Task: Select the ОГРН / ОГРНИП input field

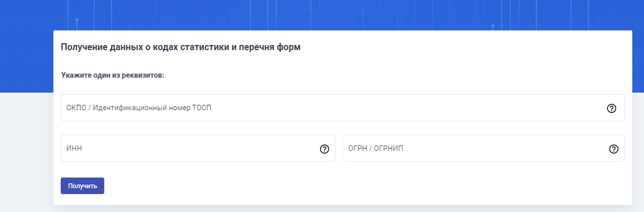Action: pos(484,148)
